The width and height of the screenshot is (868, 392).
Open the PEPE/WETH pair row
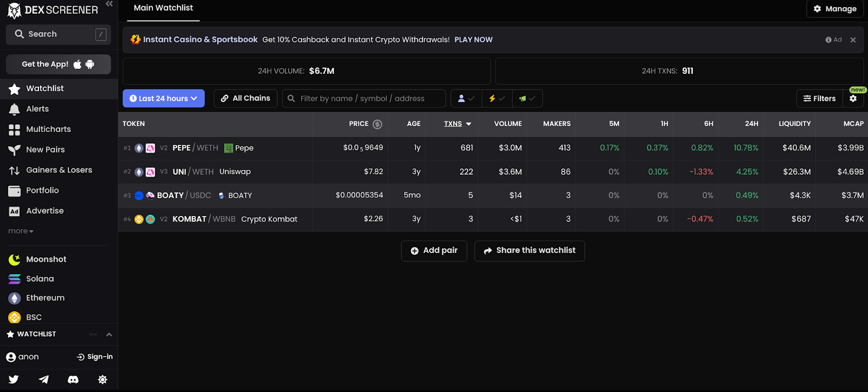tap(493, 148)
